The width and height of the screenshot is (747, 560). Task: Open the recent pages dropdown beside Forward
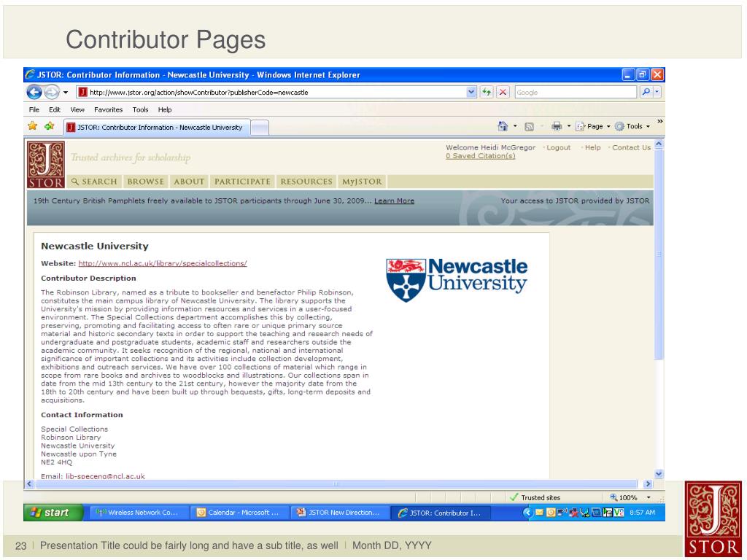[66, 93]
